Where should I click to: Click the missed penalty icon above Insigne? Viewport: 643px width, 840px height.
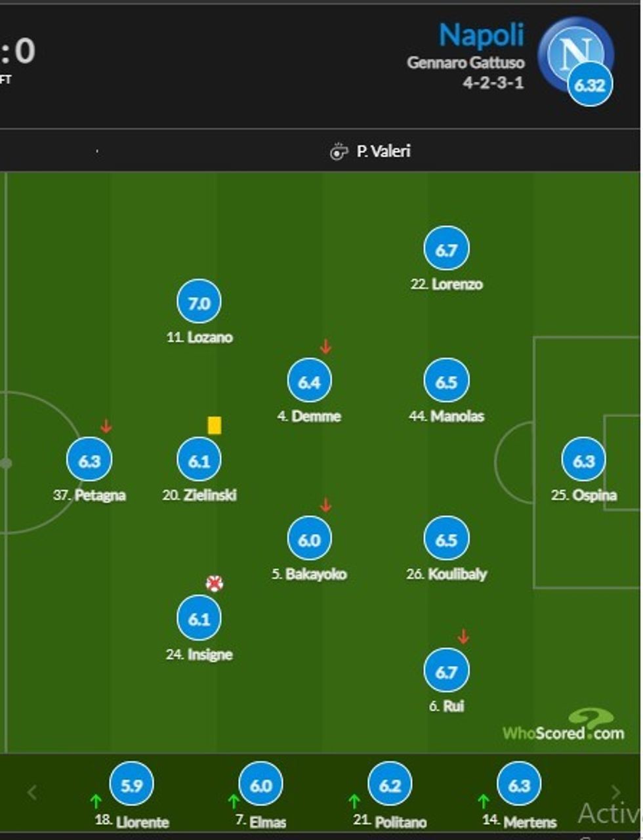[x=215, y=583]
